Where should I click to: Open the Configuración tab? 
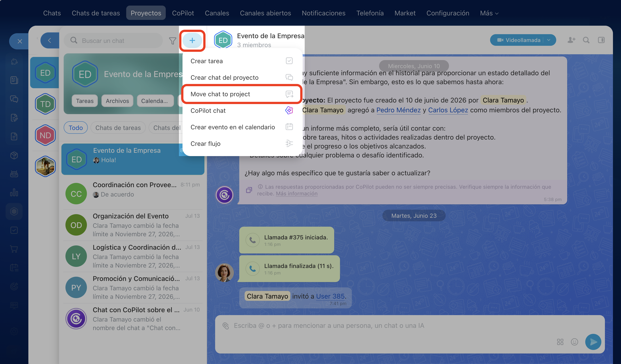click(x=448, y=13)
